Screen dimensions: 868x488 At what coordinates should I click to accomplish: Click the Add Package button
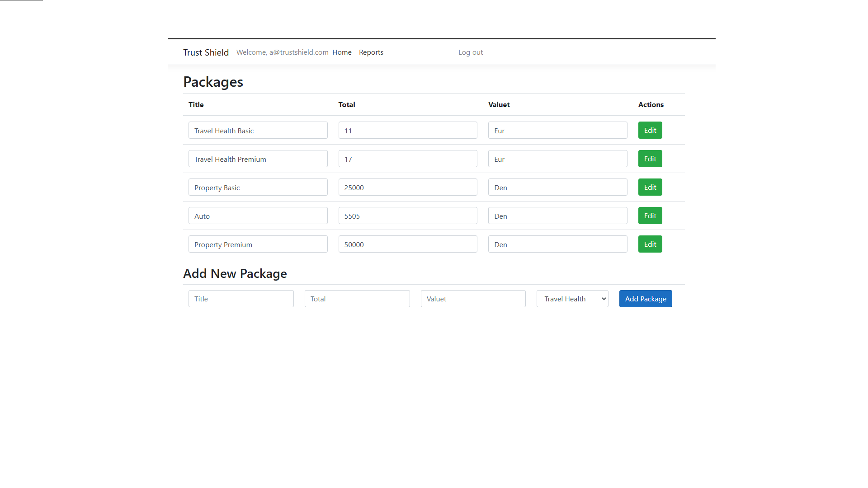[645, 299]
